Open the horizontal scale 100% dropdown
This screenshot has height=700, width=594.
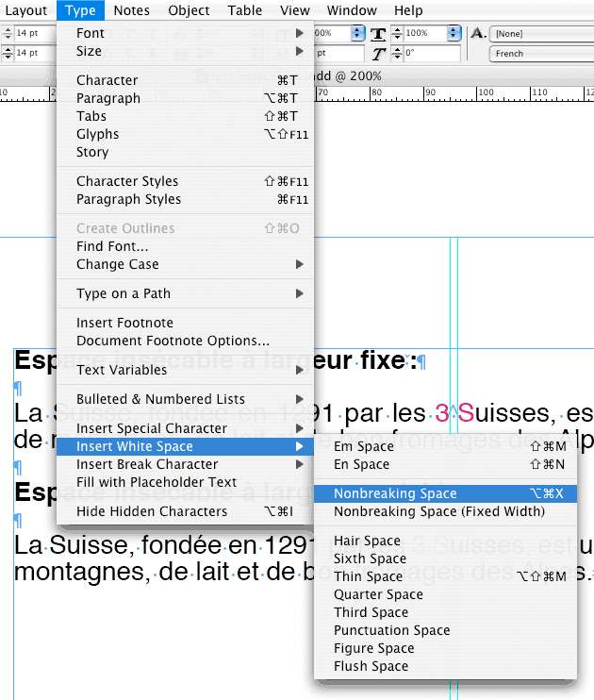coord(454,33)
